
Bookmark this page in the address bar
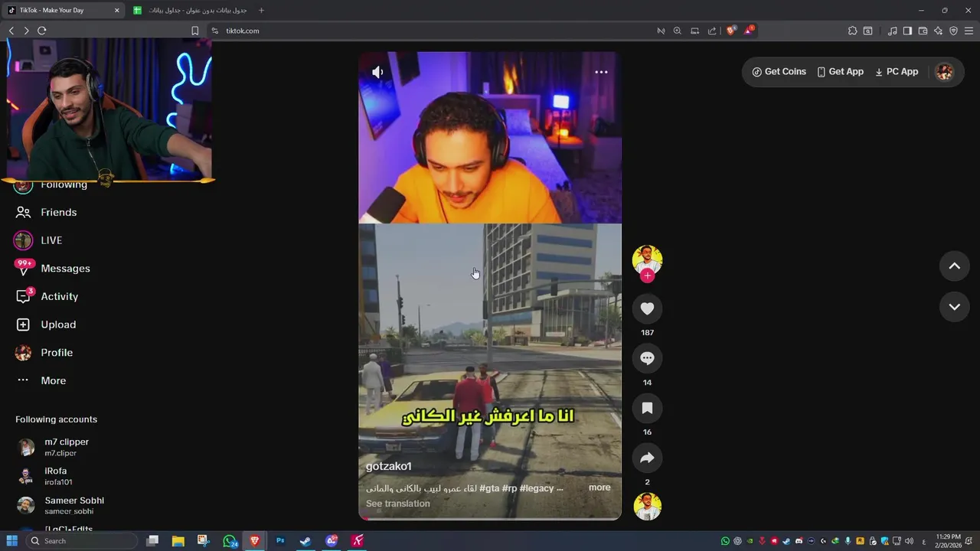[194, 31]
